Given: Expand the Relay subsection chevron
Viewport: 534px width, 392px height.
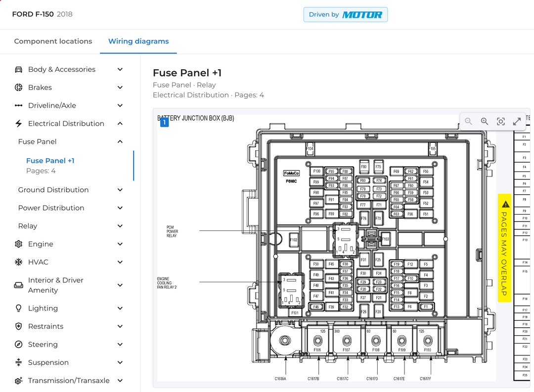Looking at the screenshot, I should pyautogui.click(x=120, y=226).
